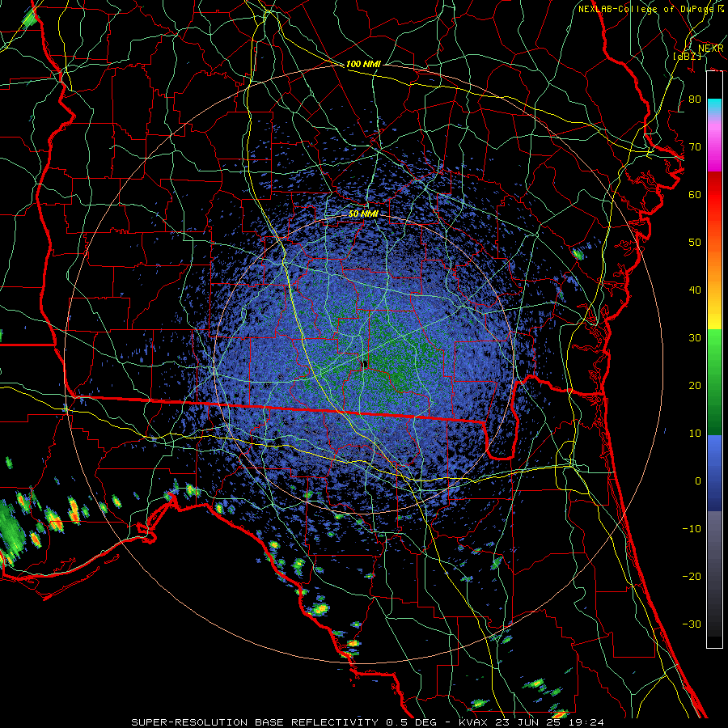Click the 50 value on dBZ scale

(695, 243)
